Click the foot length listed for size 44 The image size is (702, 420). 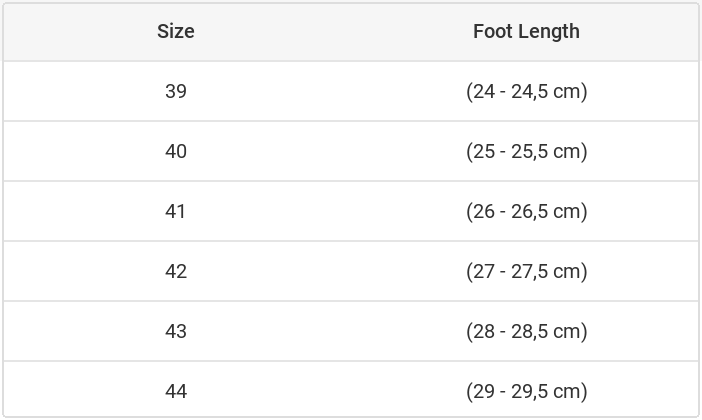coord(526,391)
